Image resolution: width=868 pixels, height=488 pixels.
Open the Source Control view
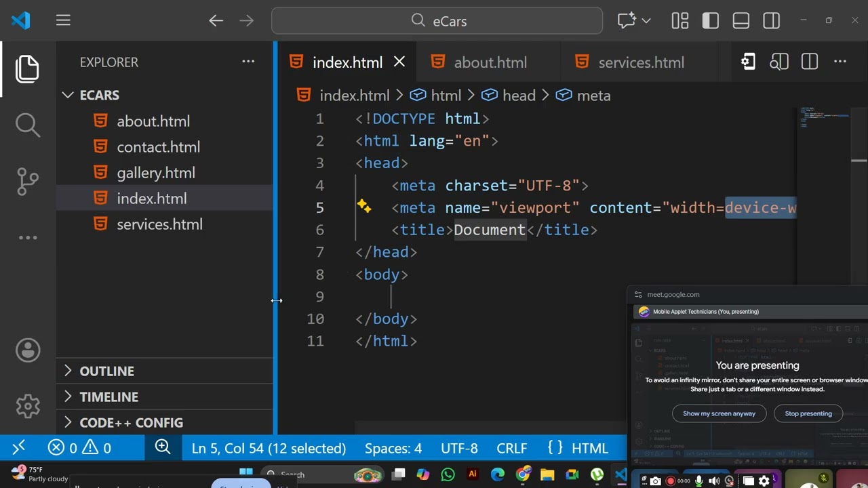click(x=28, y=182)
